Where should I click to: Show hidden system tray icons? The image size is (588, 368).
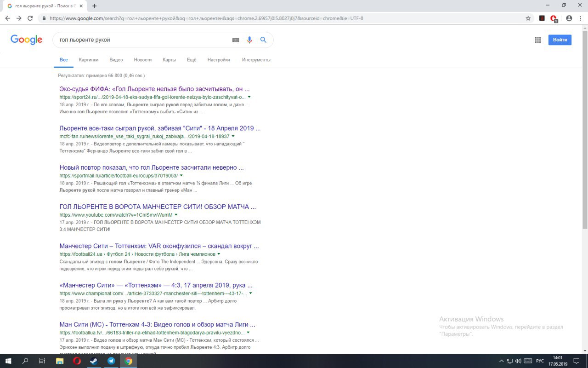(x=501, y=361)
